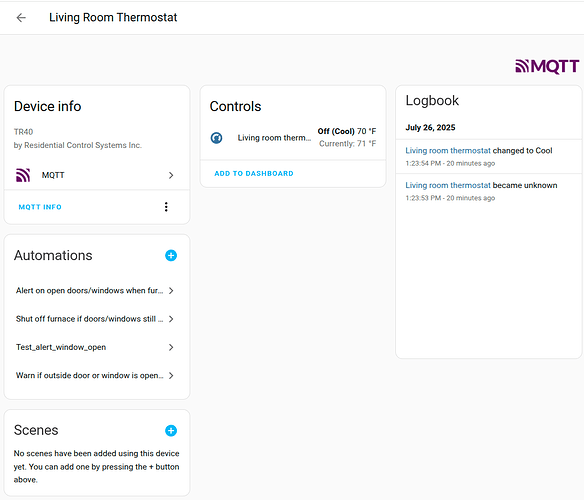Click ADD TO DASHBOARD button

pyautogui.click(x=254, y=173)
